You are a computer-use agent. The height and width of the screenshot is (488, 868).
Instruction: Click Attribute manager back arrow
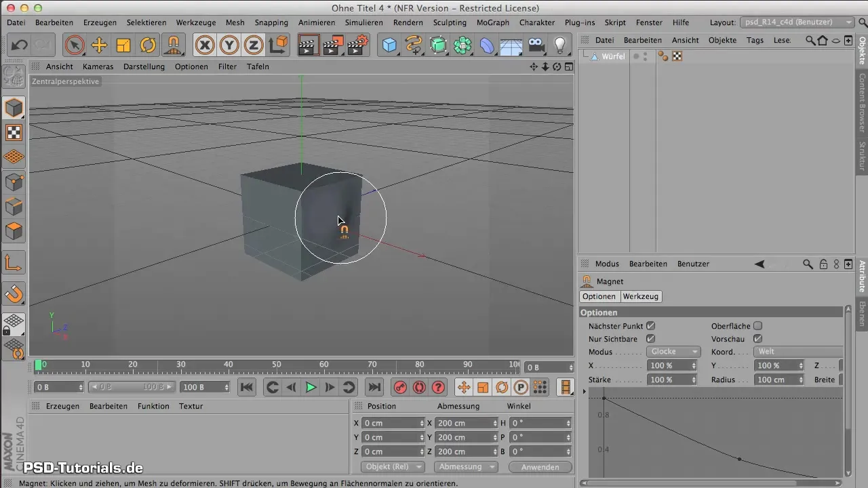(x=759, y=264)
